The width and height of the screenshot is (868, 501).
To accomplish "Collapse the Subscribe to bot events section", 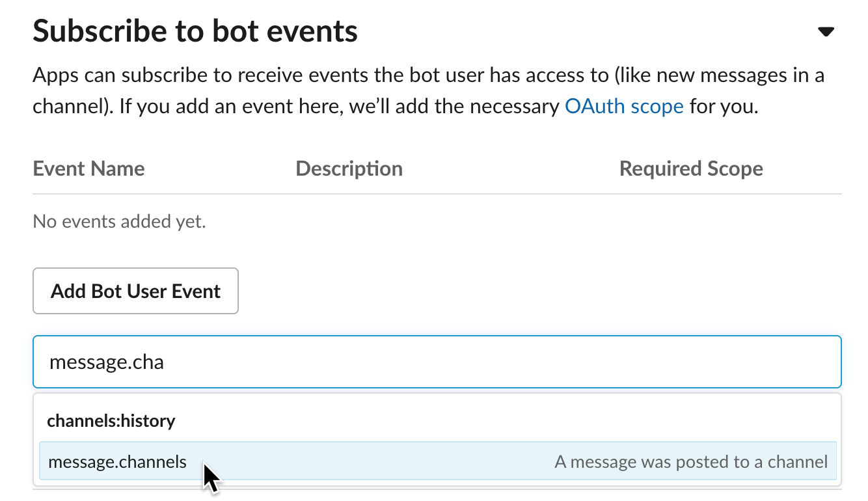I will [x=826, y=32].
